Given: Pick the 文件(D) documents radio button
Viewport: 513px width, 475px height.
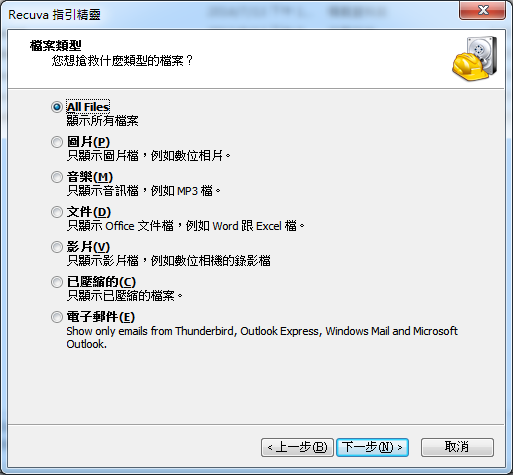Looking at the screenshot, I should tap(57, 212).
